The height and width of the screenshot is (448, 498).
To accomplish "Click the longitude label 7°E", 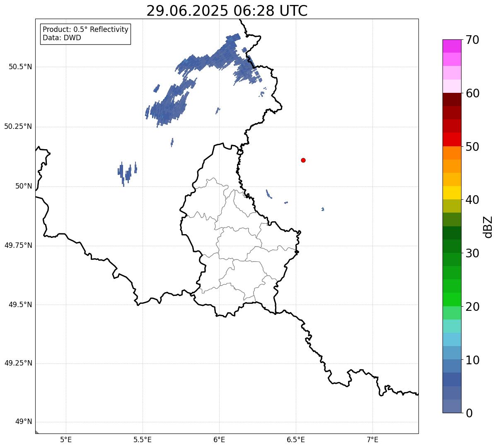I will pos(372,440).
